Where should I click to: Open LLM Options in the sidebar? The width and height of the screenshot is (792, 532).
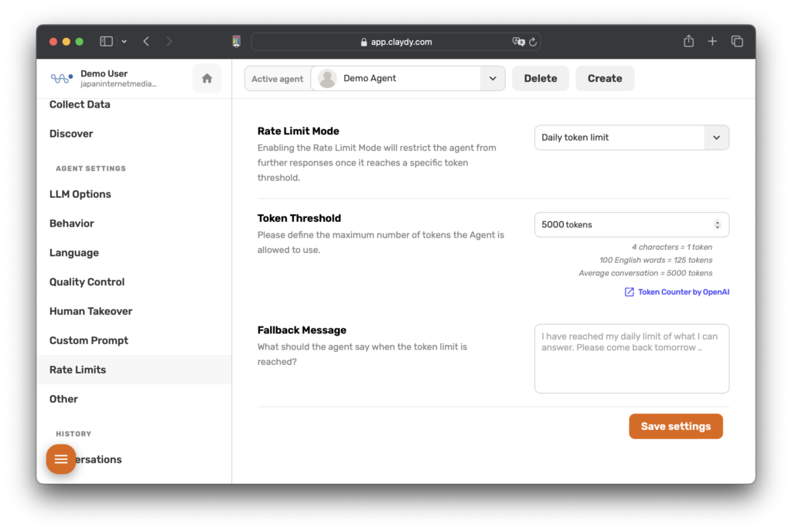(x=80, y=194)
